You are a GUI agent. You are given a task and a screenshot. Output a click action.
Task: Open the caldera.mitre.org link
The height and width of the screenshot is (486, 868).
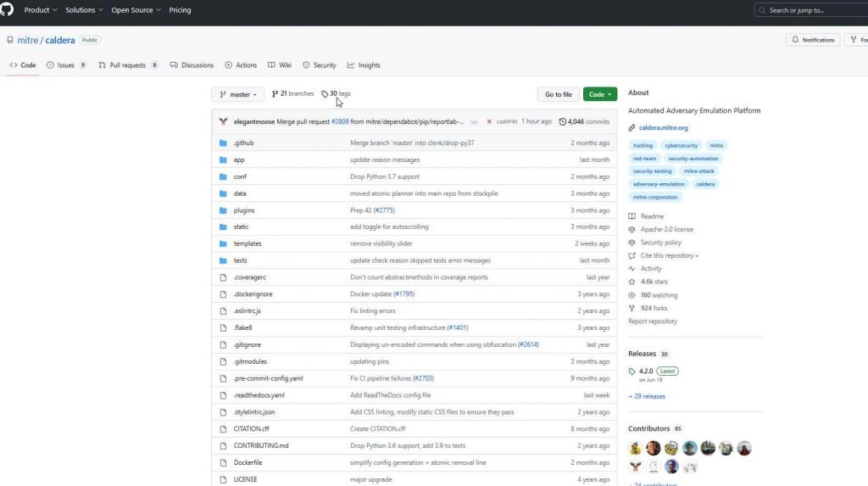coord(663,128)
